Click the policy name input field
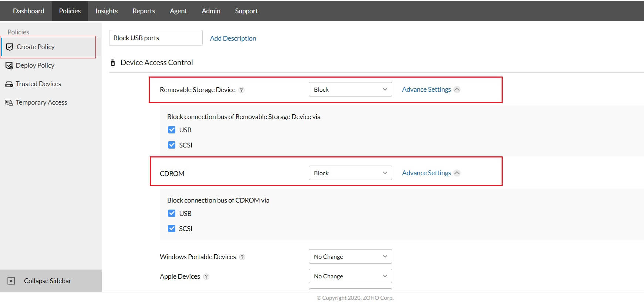The width and height of the screenshot is (644, 302). pos(156,38)
